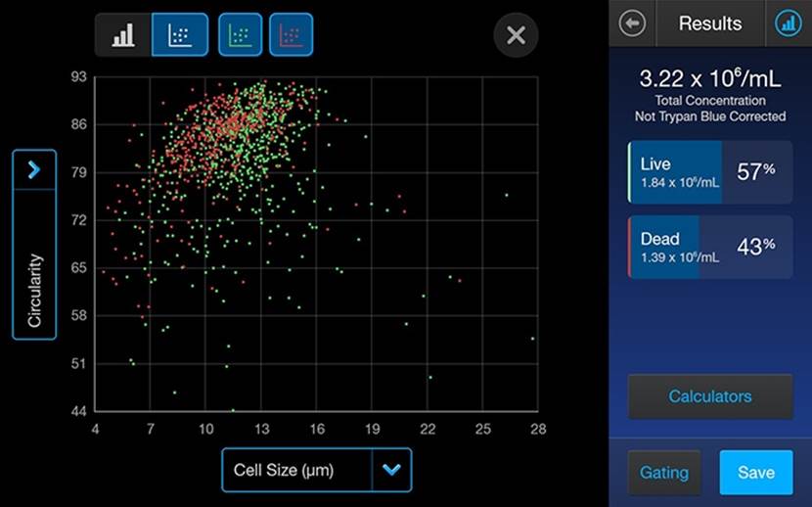Go back using the Results header arrow

click(x=633, y=23)
